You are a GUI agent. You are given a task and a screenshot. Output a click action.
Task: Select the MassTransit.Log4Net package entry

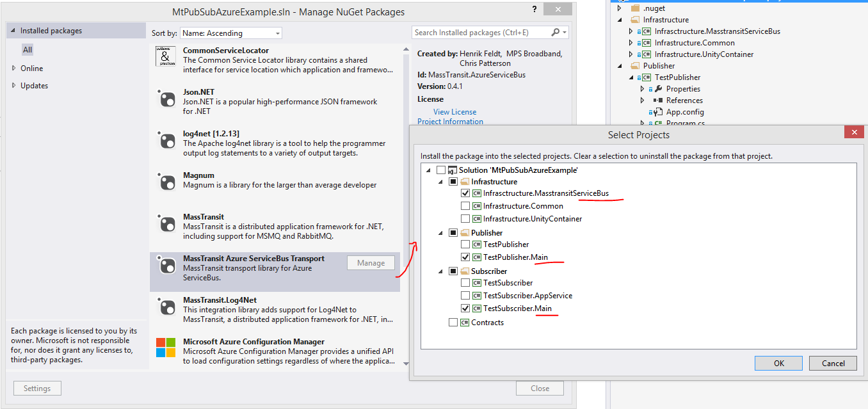click(275, 312)
